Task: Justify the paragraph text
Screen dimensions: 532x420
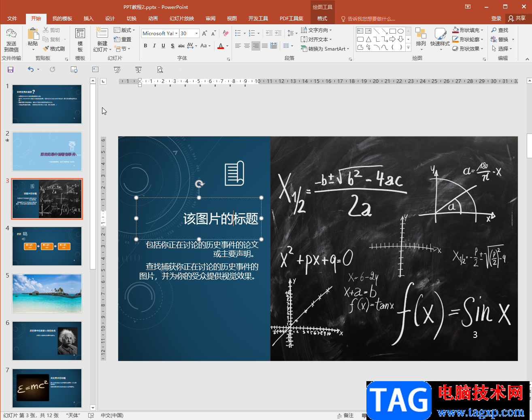Action: [265, 46]
